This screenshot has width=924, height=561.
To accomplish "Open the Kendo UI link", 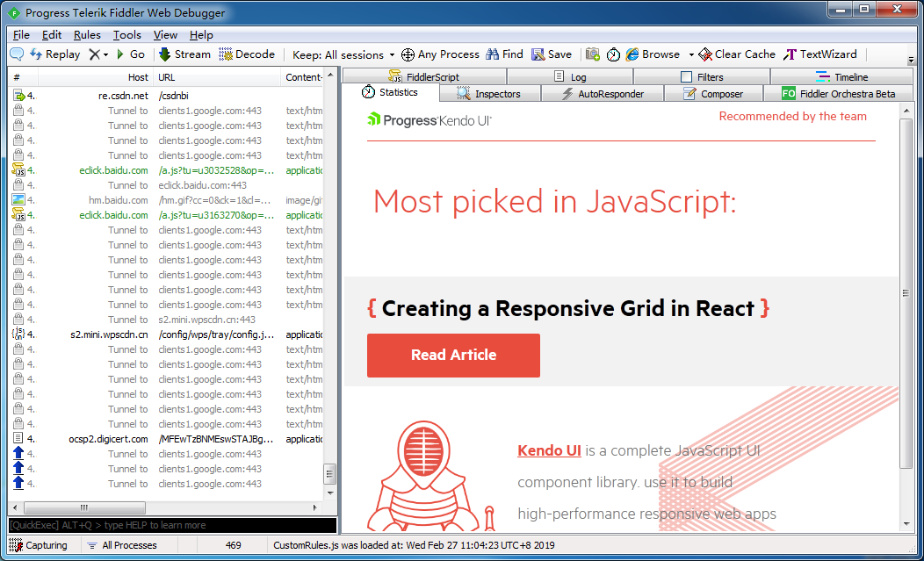I will point(549,450).
